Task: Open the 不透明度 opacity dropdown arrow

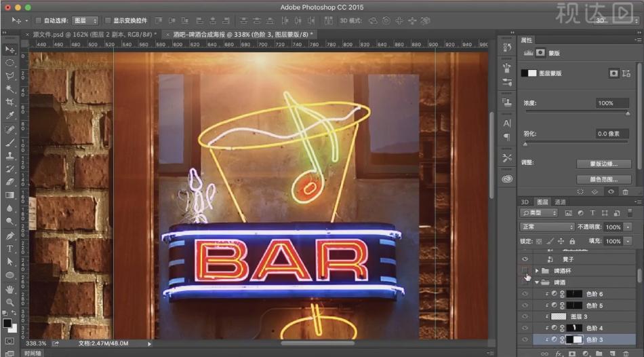Action: 628,227
